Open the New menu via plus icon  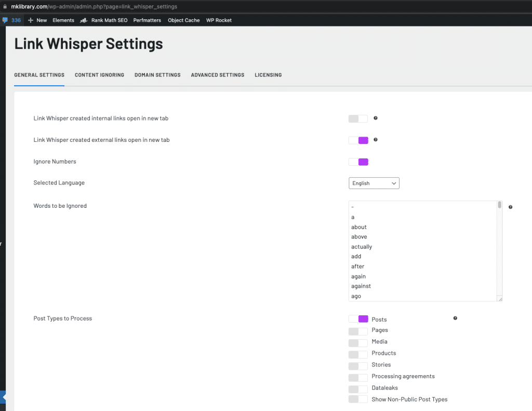coord(30,20)
